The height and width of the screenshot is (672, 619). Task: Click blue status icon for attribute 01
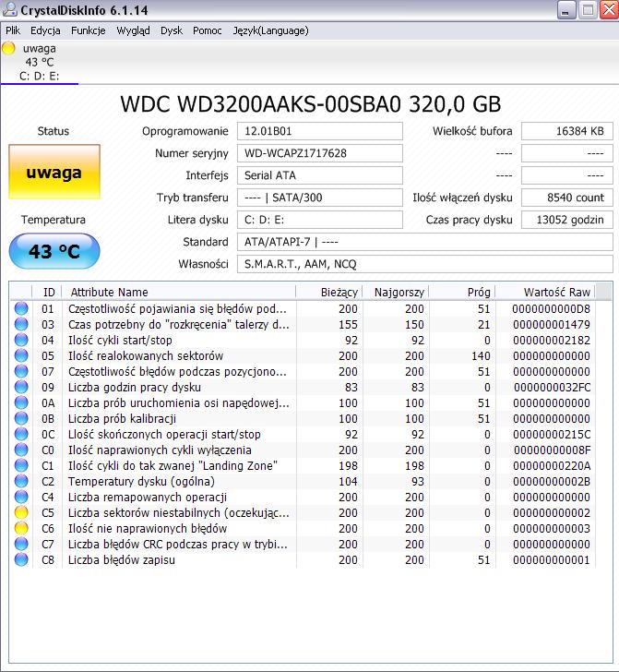[x=21, y=308]
